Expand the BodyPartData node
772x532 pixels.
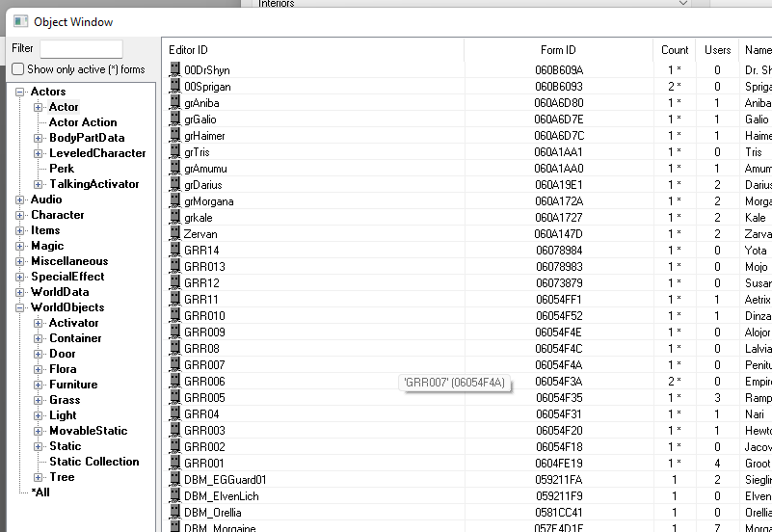(38, 138)
